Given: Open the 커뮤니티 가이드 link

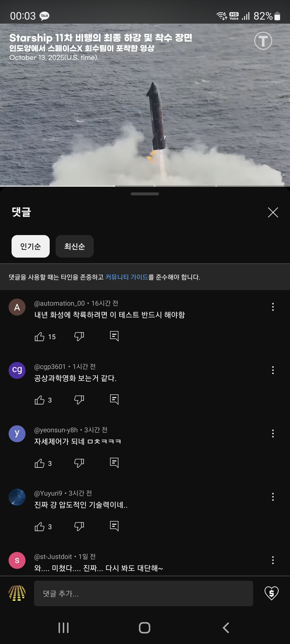Looking at the screenshot, I should [127, 277].
